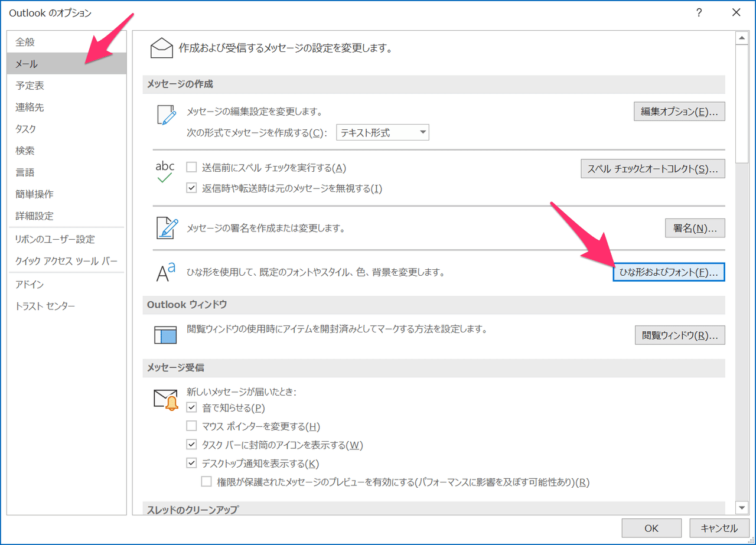
Task: Click ひな形およびフォント button
Action: point(669,272)
